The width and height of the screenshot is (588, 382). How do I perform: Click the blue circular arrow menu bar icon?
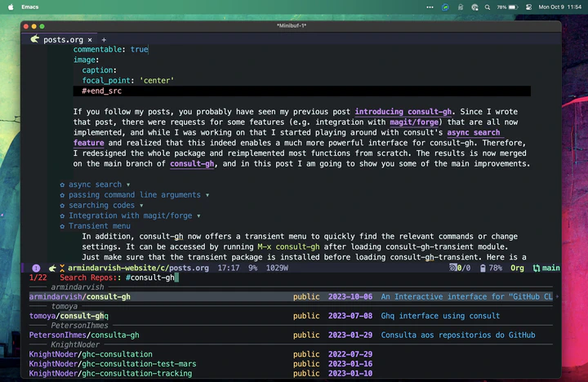(x=445, y=7)
